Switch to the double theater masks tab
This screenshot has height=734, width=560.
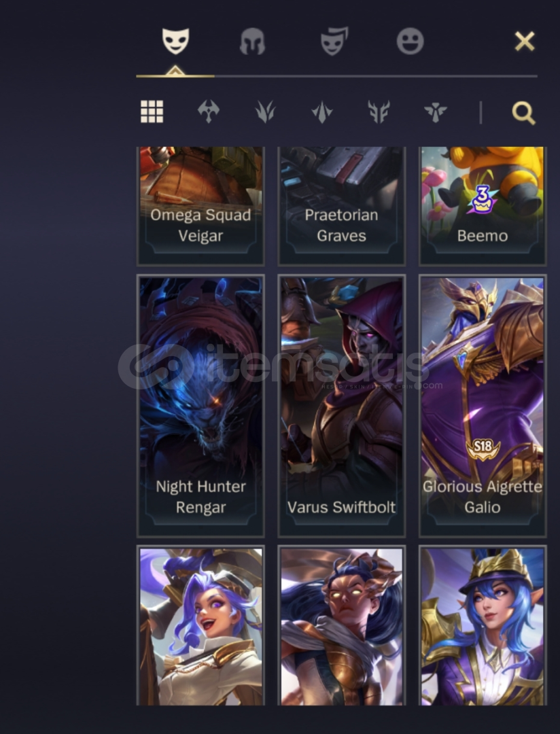coord(334,41)
